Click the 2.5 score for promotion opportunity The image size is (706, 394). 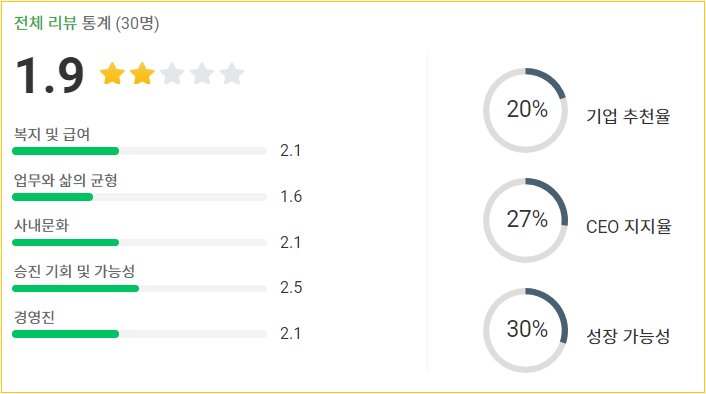click(291, 287)
